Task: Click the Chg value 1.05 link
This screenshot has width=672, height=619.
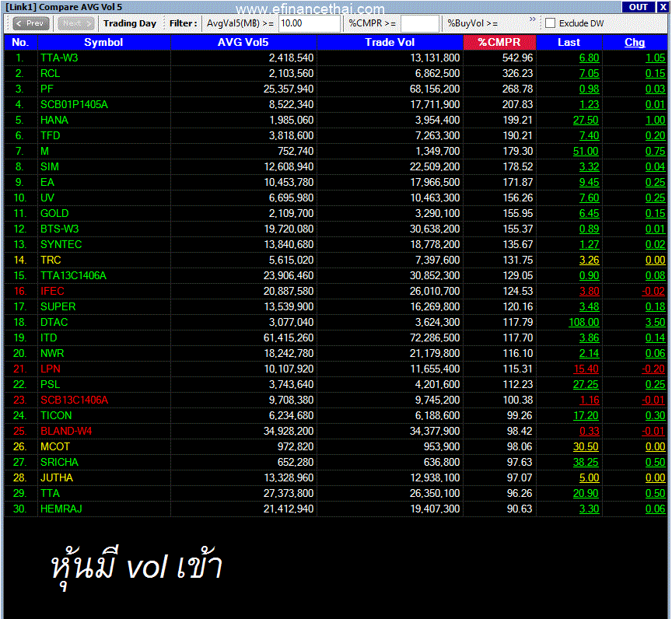Action: (656, 58)
